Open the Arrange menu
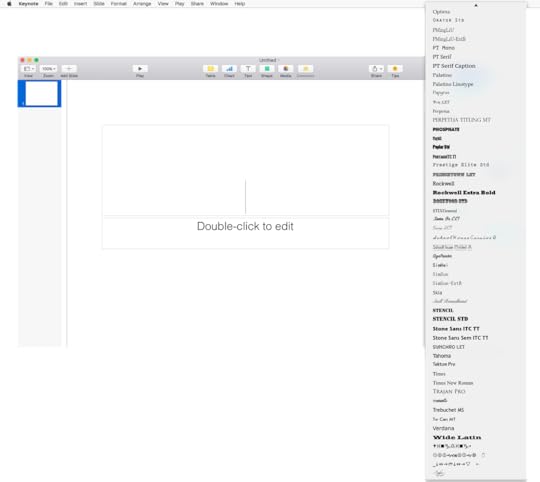 142,4
